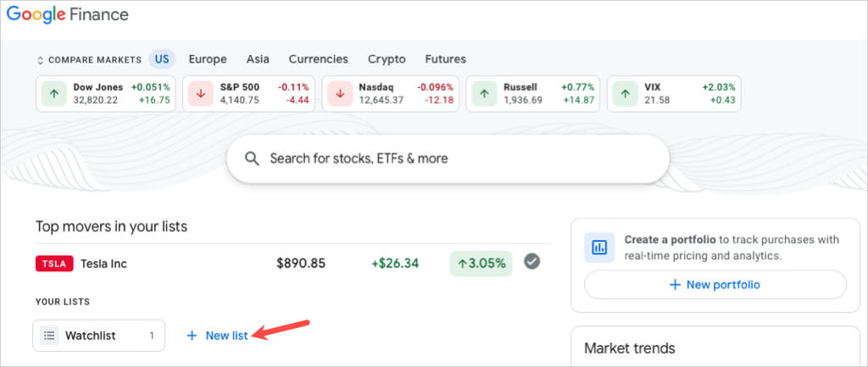The width and height of the screenshot is (868, 367).
Task: Open the Asia markets tab
Action: 258,59
